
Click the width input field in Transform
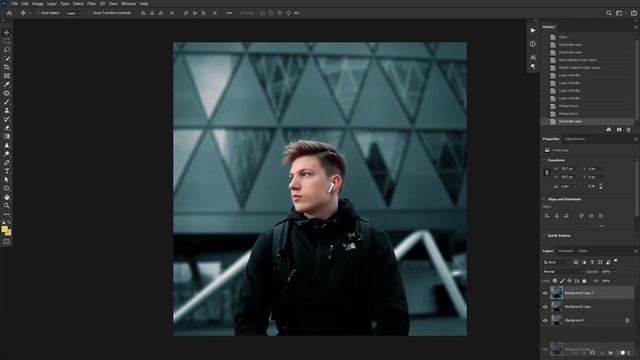(569, 169)
